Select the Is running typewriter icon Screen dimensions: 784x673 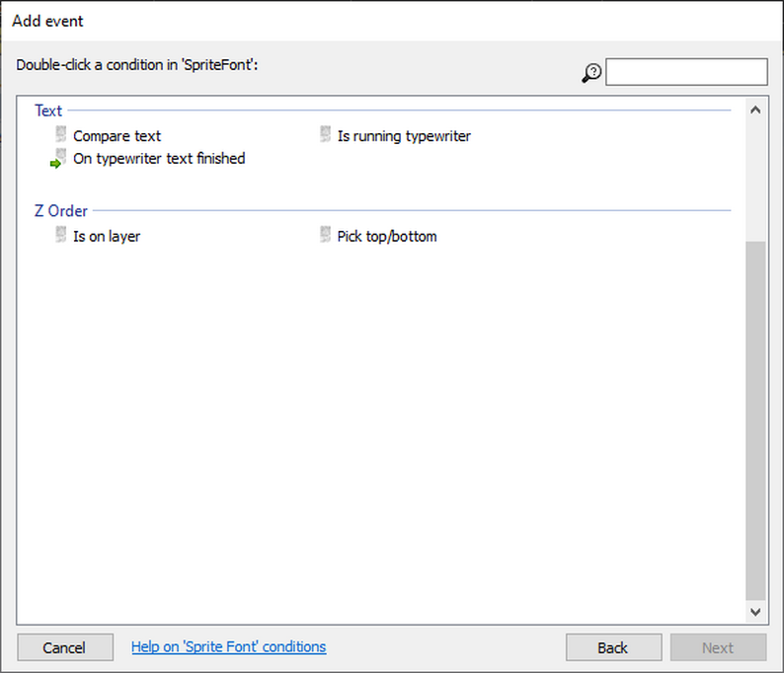pyautogui.click(x=325, y=134)
